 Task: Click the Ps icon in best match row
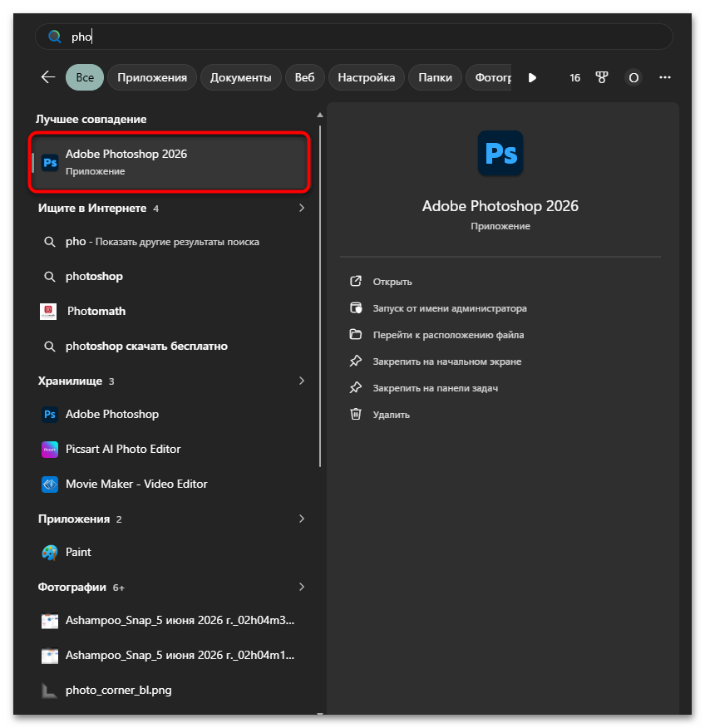50,163
